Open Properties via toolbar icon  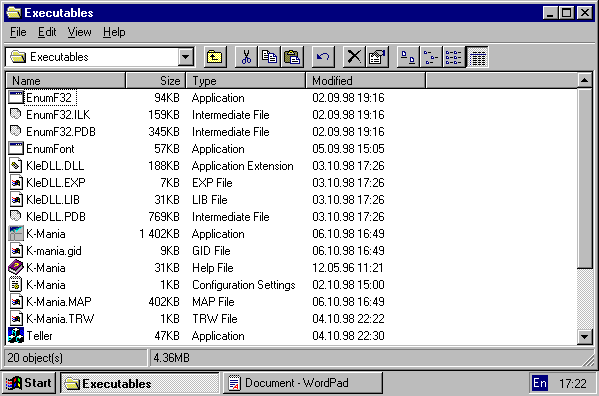(x=377, y=57)
